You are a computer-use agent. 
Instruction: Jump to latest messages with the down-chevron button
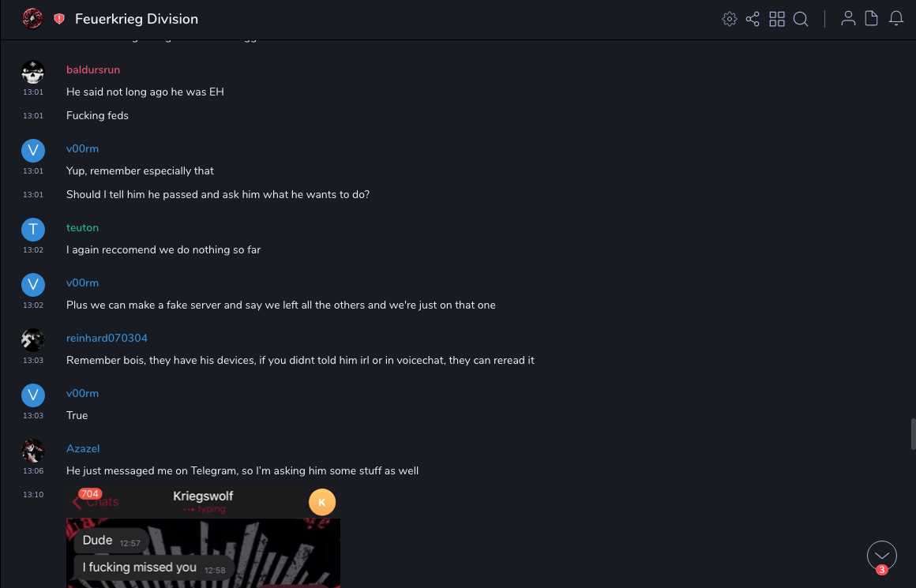[882, 555]
